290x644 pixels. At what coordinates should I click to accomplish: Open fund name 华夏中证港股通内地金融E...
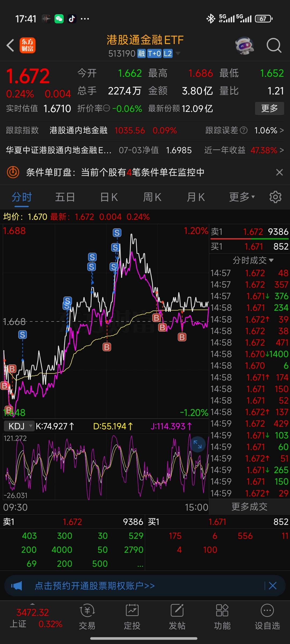pyautogui.click(x=59, y=150)
